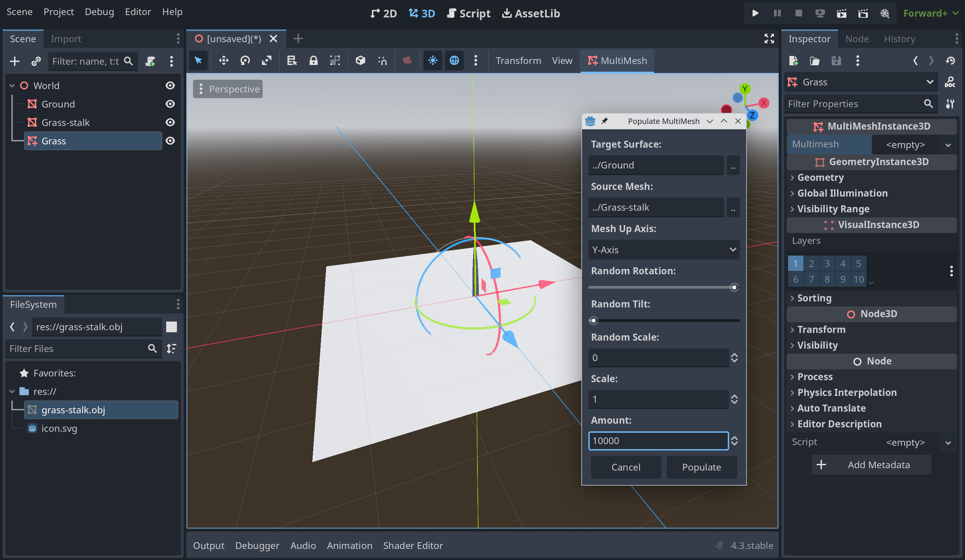Enable render layer 2
This screenshot has height=560, width=965.
click(811, 263)
